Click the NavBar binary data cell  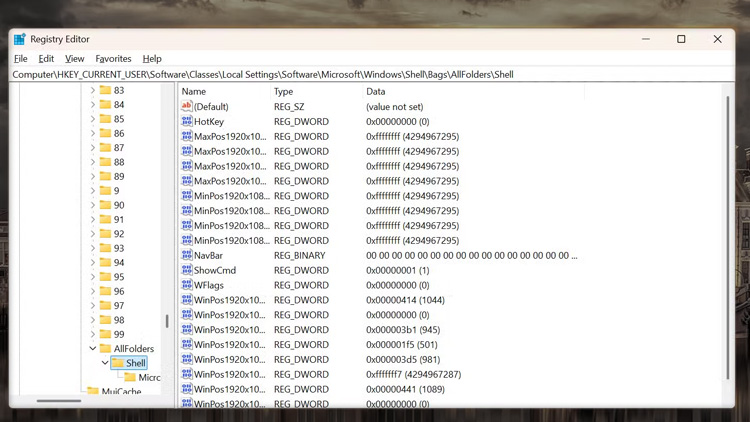(472, 255)
